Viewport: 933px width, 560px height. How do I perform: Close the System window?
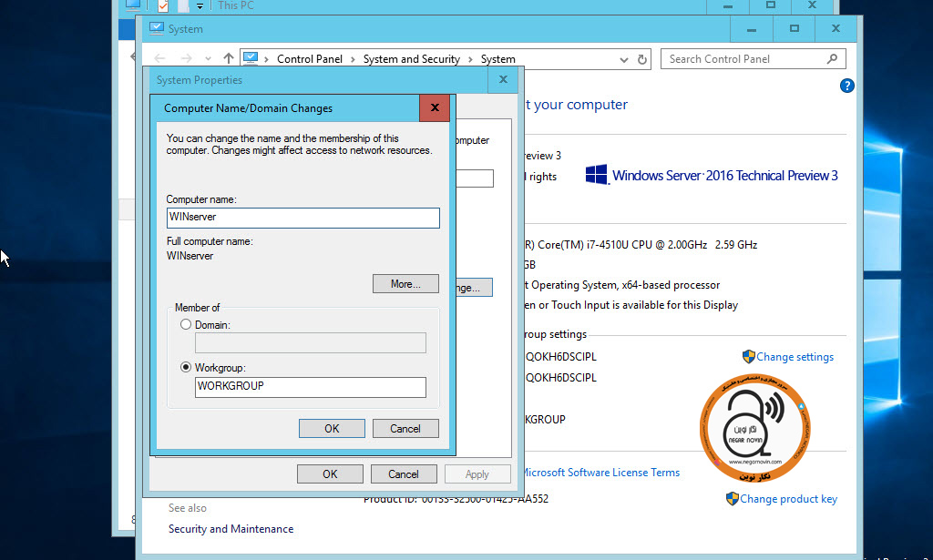(x=836, y=28)
